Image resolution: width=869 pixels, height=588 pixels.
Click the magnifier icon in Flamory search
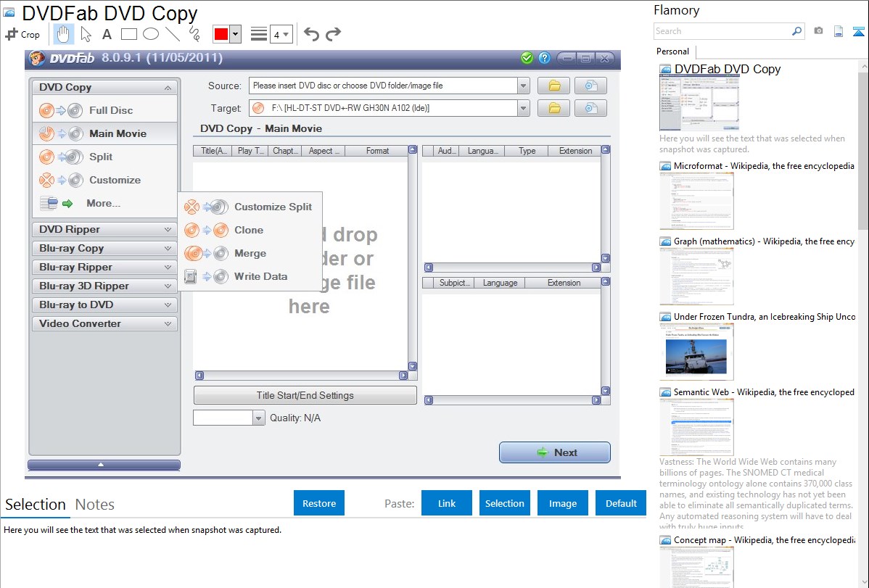[797, 31]
